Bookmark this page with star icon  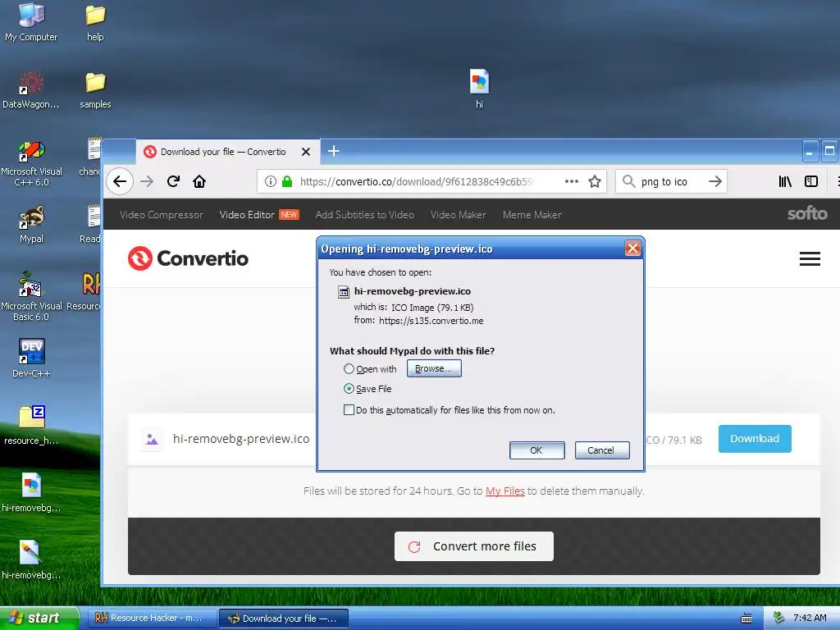point(595,181)
